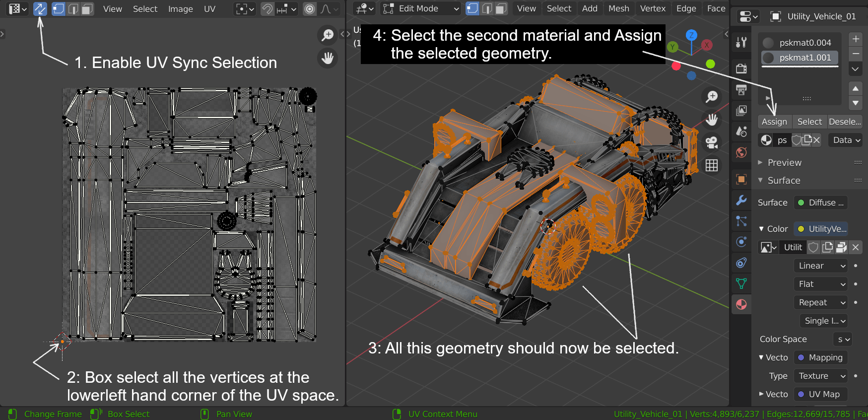Select material slot pskmat1.001
This screenshot has height=420, width=868.
click(800, 58)
